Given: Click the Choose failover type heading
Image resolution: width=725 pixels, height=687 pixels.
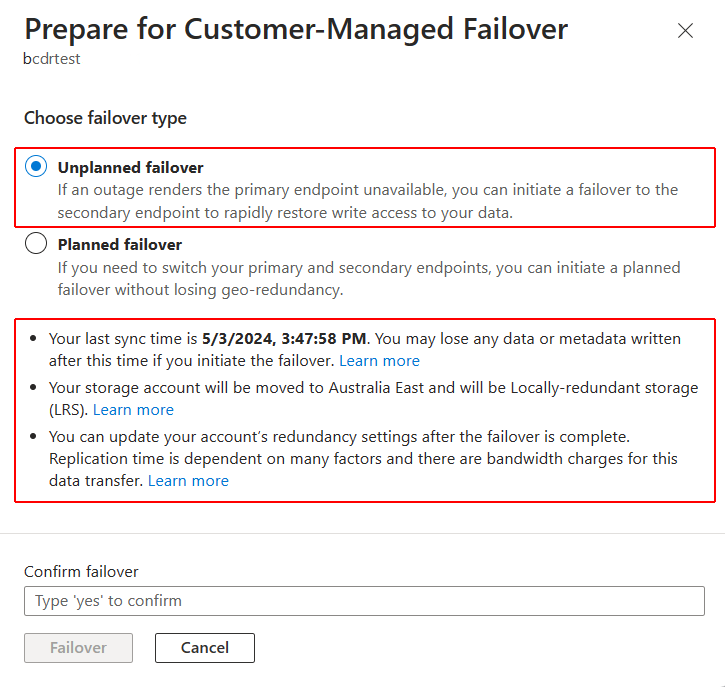Looking at the screenshot, I should coord(105,118).
